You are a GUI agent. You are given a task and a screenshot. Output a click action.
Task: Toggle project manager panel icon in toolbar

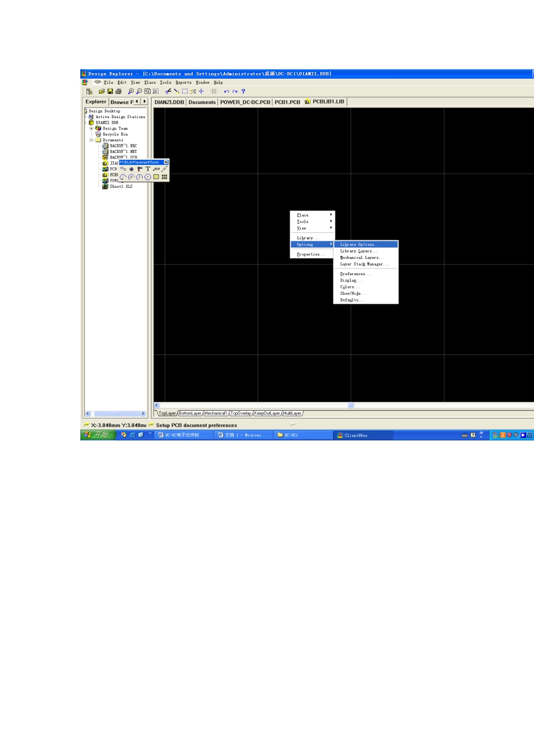tap(89, 91)
